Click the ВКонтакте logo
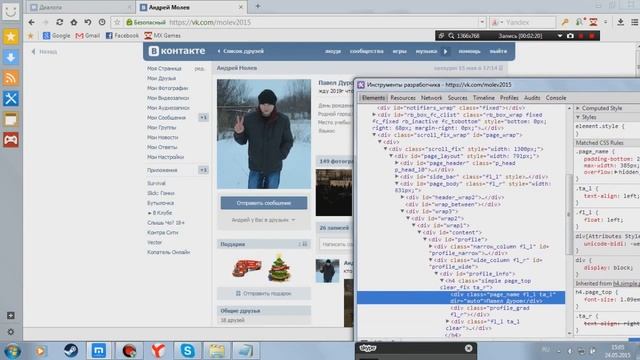Screen dimensions: 640x360 (x=177, y=51)
